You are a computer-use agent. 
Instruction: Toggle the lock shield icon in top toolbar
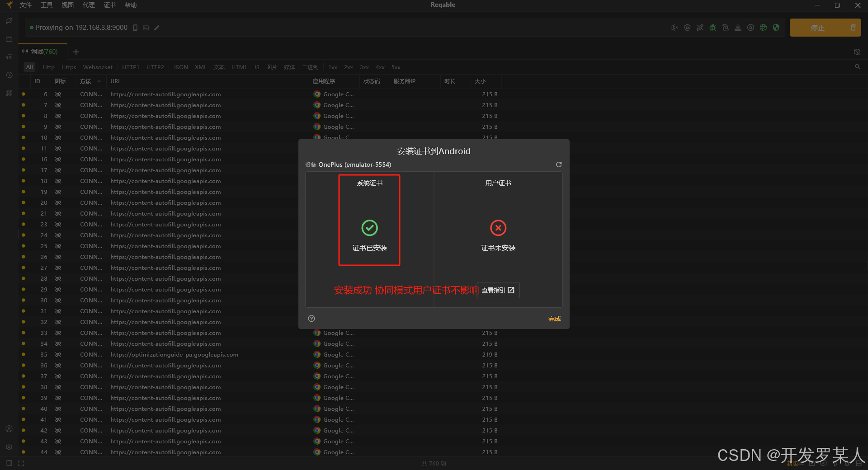[x=687, y=28]
